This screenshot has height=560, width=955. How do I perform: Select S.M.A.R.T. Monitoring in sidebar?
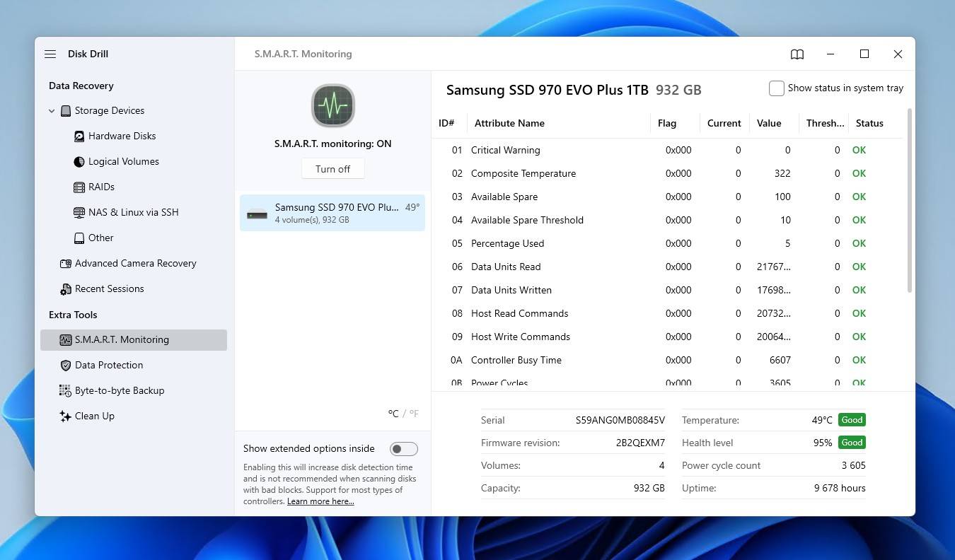pyautogui.click(x=122, y=339)
